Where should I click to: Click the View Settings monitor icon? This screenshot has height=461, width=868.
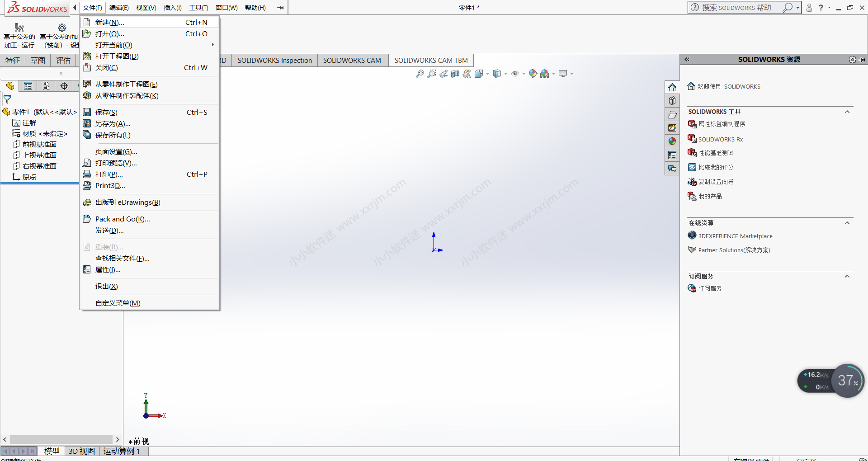click(563, 74)
